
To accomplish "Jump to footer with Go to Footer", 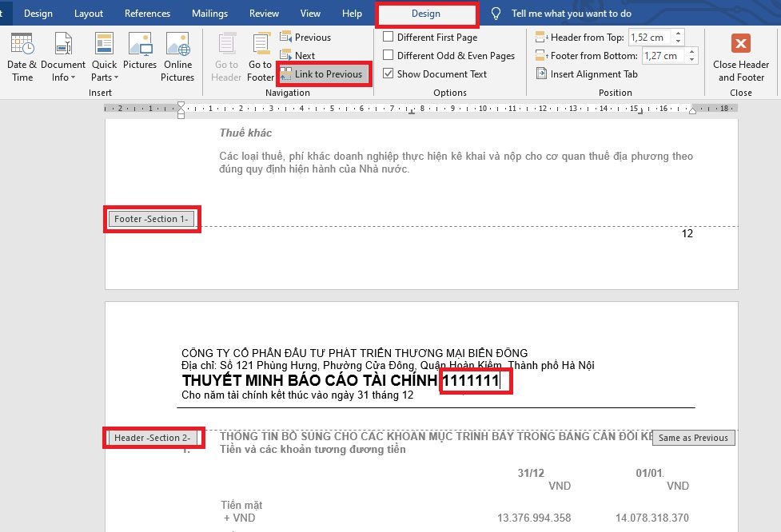I will pyautogui.click(x=261, y=58).
